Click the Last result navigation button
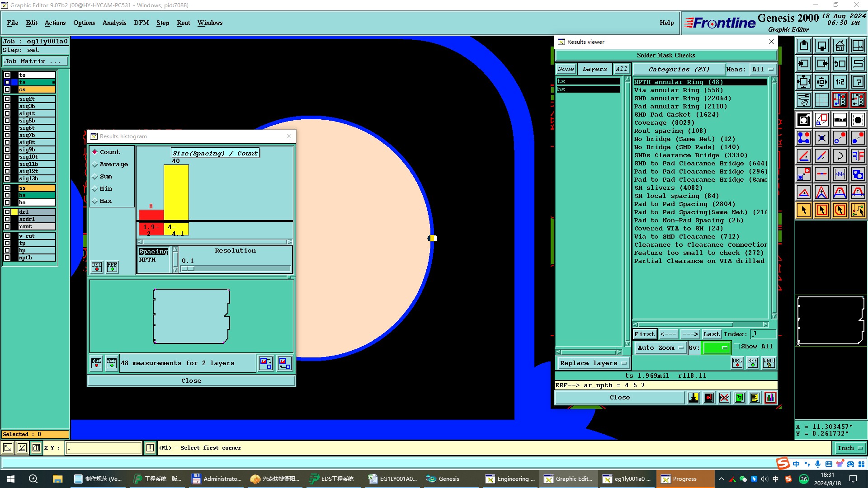868x488 pixels. pyautogui.click(x=711, y=334)
